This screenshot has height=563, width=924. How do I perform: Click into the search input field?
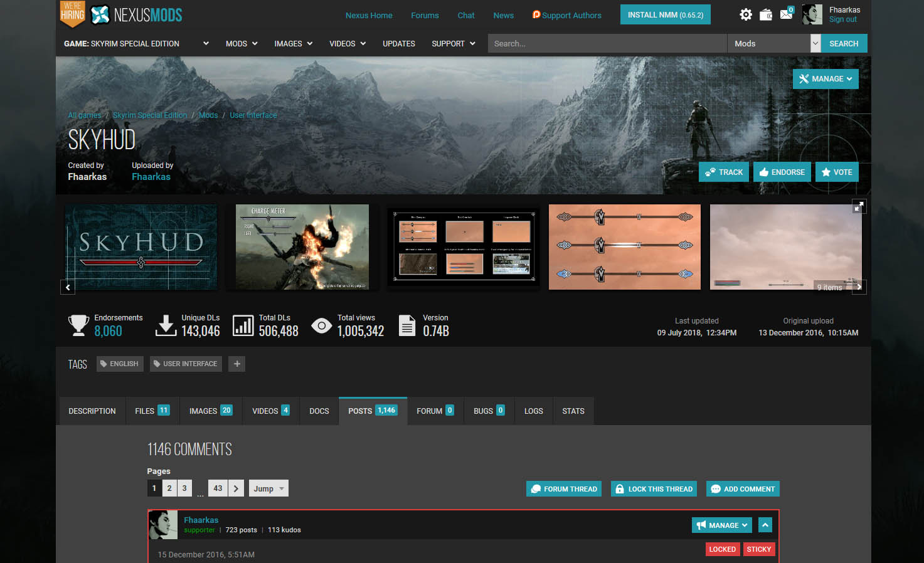coord(607,43)
